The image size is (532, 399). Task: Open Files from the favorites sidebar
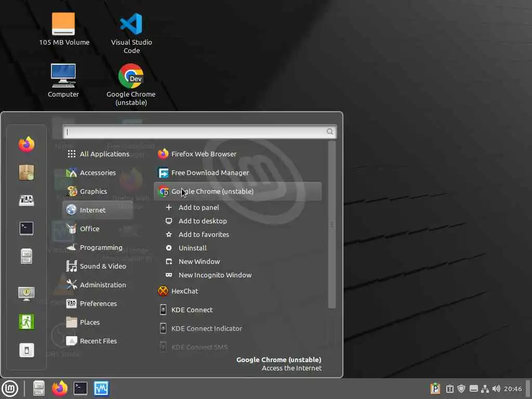26,256
